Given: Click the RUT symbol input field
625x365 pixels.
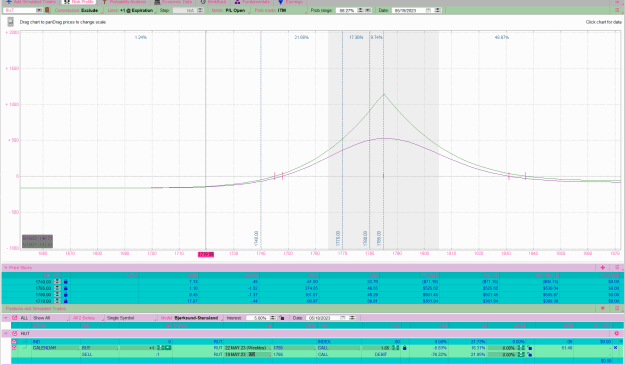Looking at the screenshot, I should click(20, 10).
